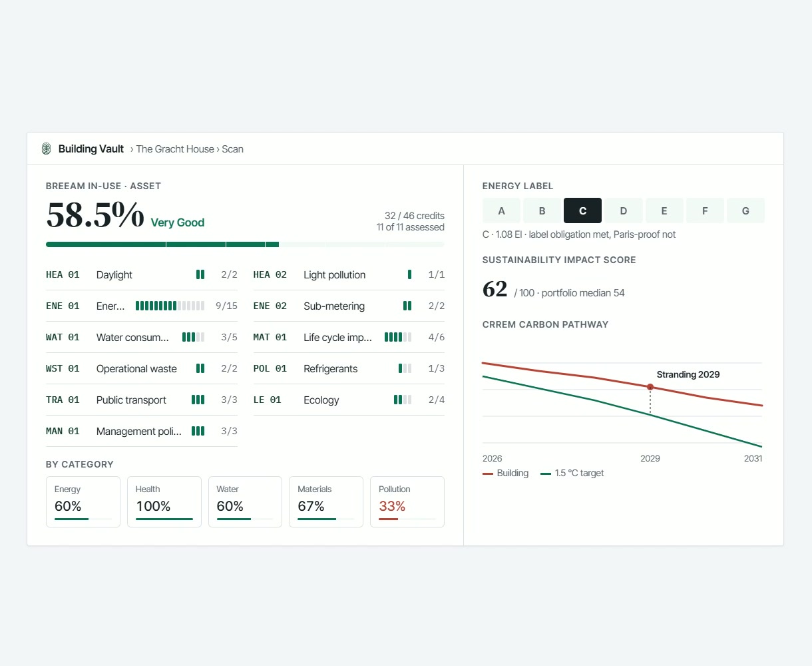Click the Building legend entry
This screenshot has height=666, width=812.
pos(506,473)
